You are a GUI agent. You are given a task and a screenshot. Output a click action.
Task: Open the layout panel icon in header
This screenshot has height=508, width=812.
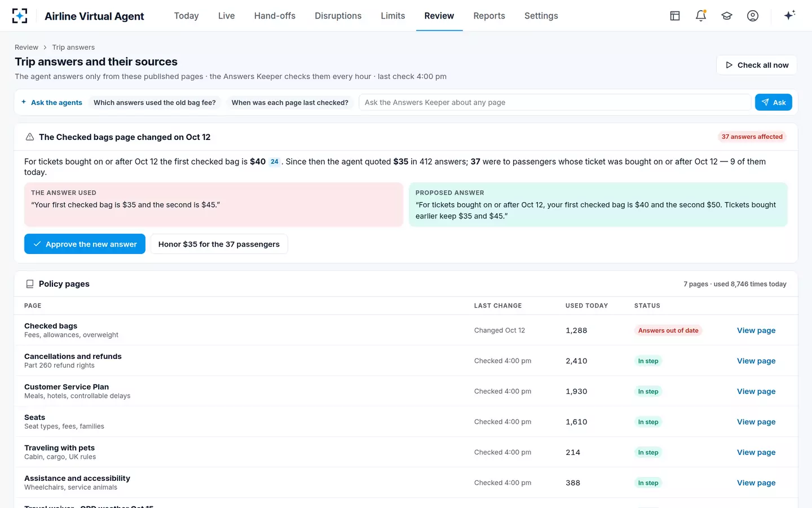(675, 16)
